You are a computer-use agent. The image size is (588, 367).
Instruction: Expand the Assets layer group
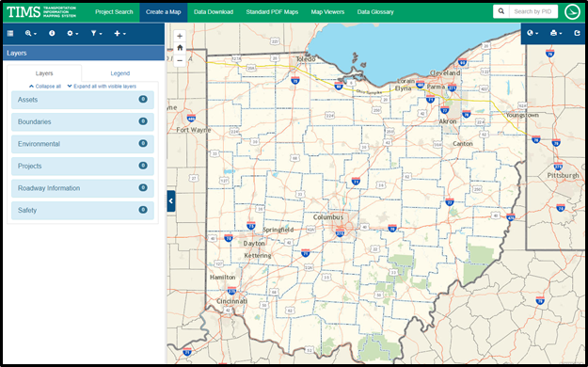tap(83, 100)
